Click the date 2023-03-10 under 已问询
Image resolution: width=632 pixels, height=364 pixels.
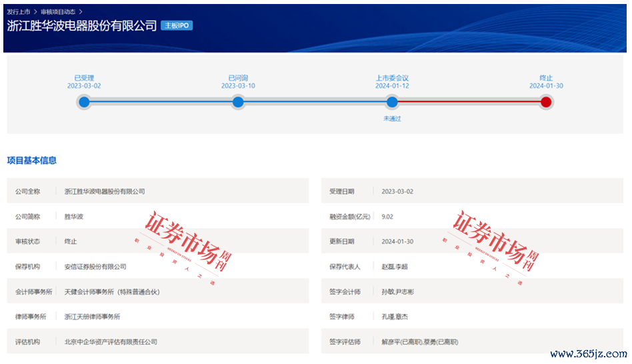tap(238, 86)
